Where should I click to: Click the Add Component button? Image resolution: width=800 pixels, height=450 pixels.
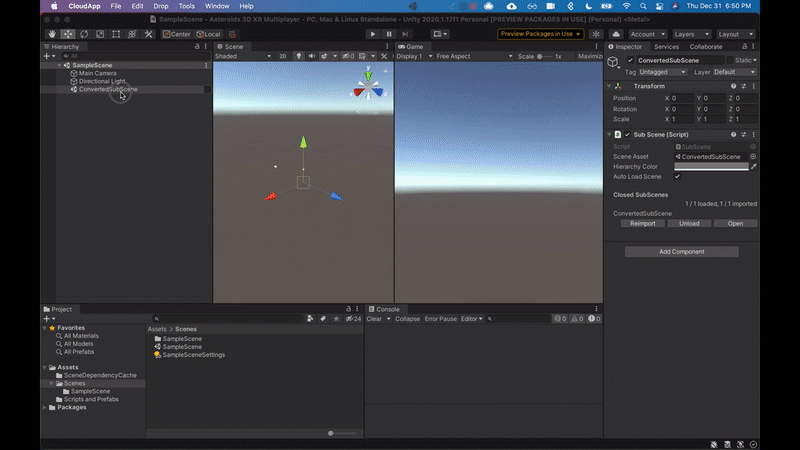pyautogui.click(x=681, y=252)
